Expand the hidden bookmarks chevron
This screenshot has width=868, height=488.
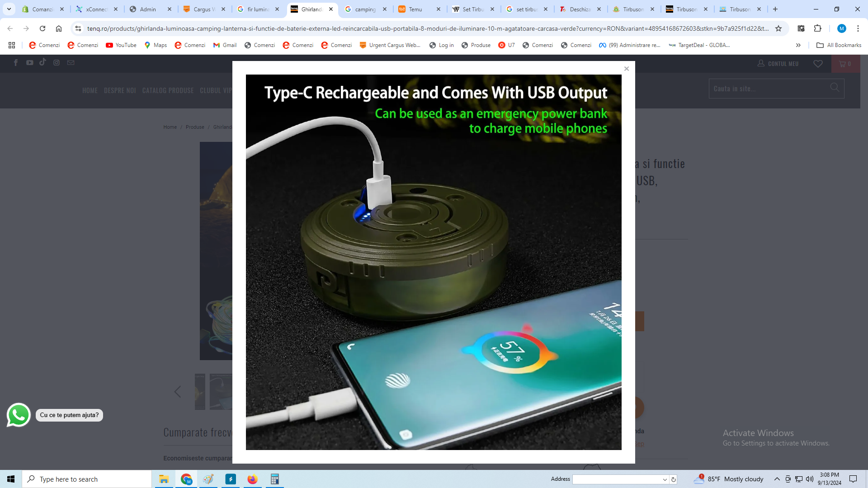point(798,45)
